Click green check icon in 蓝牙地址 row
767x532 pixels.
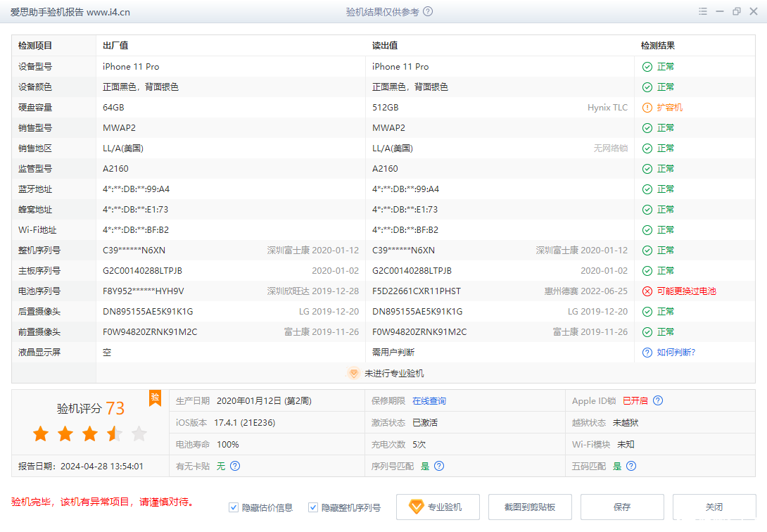click(647, 189)
